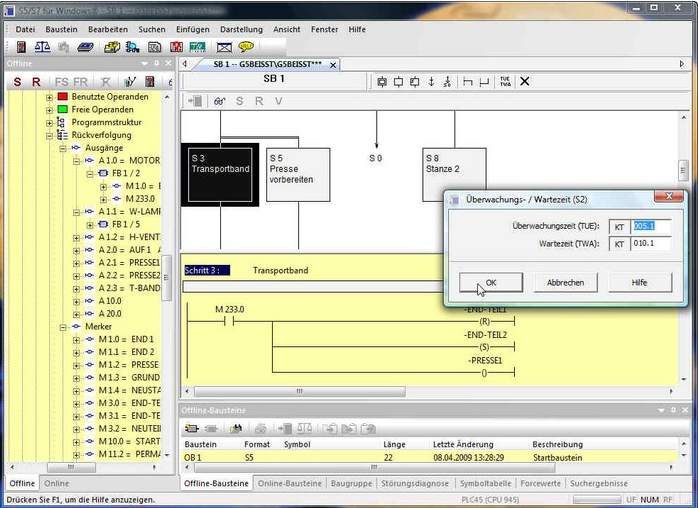Switch to the Symboltabelle tab
698x508 pixels.
(485, 483)
